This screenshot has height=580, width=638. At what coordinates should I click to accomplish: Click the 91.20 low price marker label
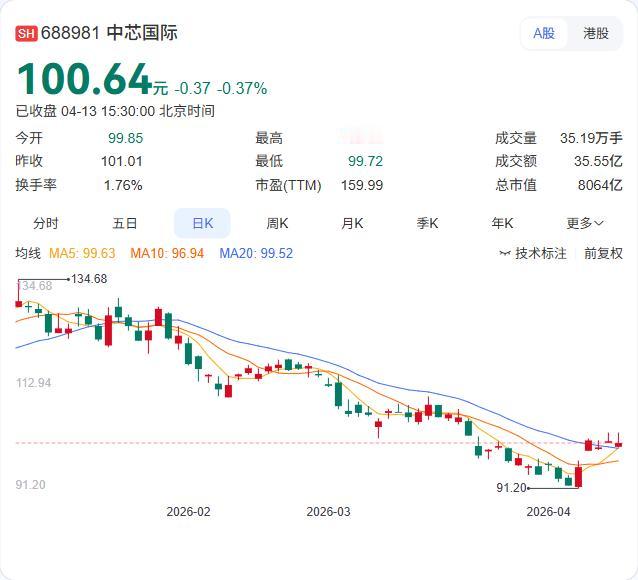tap(511, 487)
